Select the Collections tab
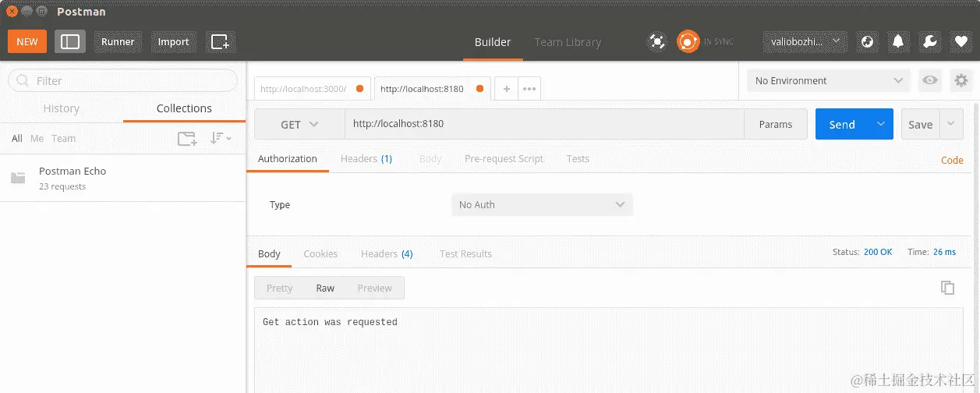The width and height of the screenshot is (980, 393). 184,108
